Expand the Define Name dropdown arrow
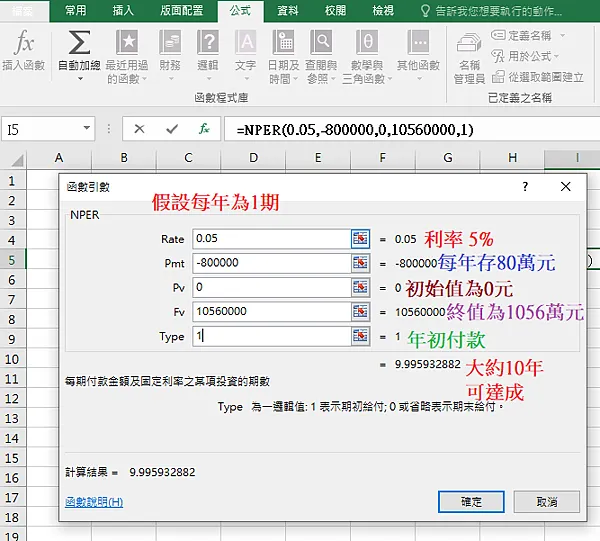Image resolution: width=600 pixels, height=541 pixels. [562, 36]
